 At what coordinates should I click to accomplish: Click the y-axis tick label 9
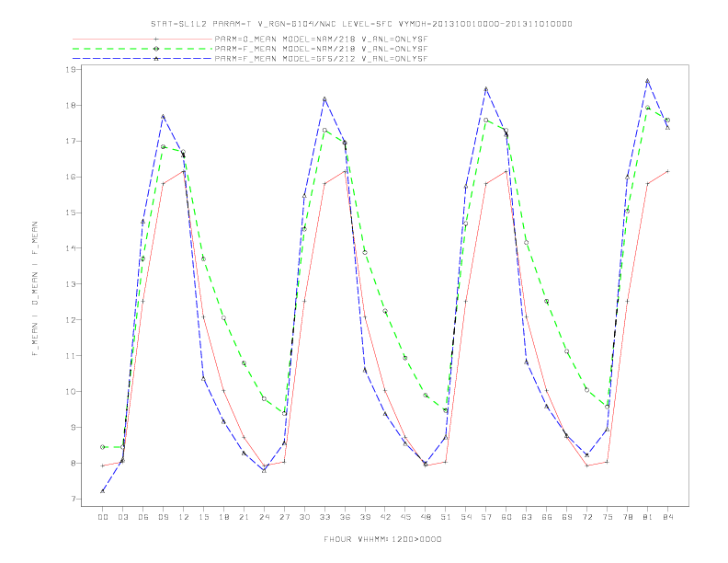(x=74, y=428)
